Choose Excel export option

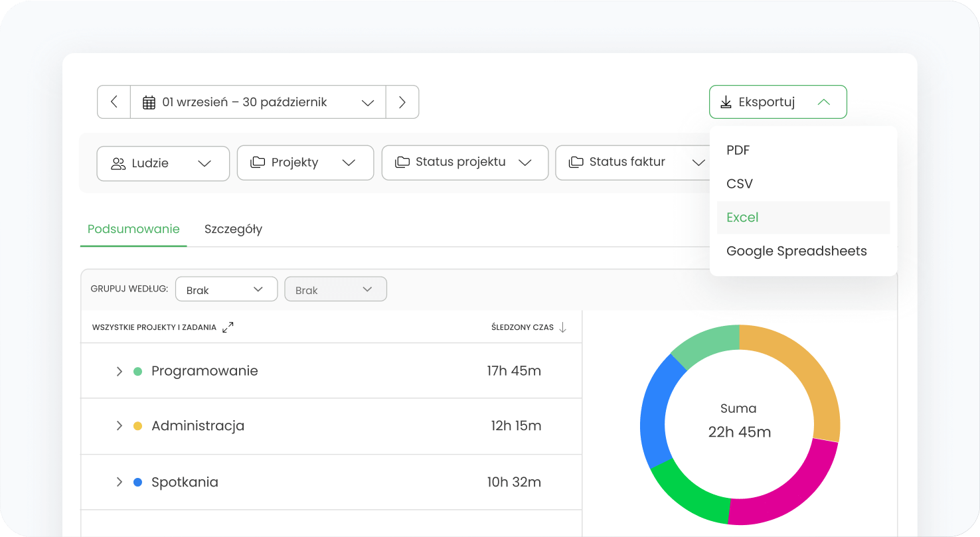tap(742, 218)
